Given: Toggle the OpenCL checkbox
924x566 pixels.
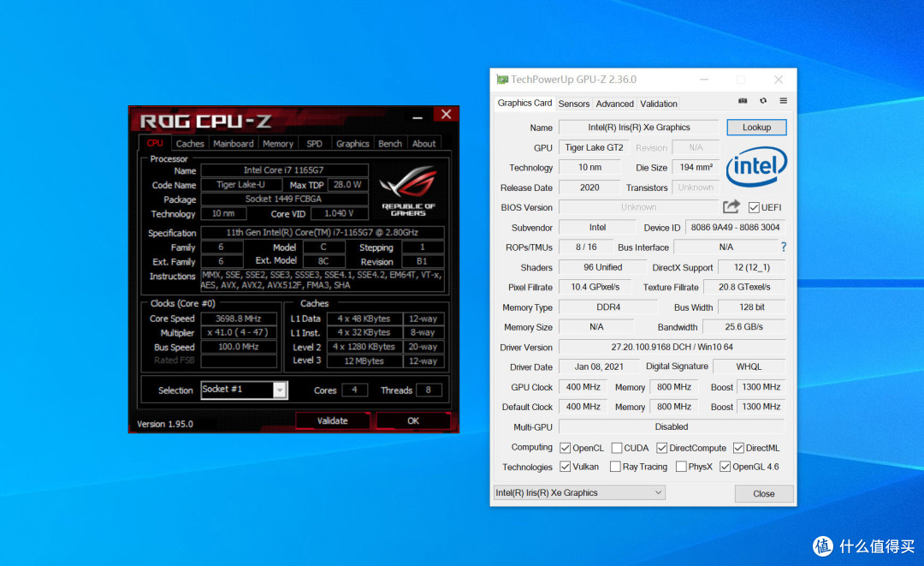Looking at the screenshot, I should (x=566, y=448).
